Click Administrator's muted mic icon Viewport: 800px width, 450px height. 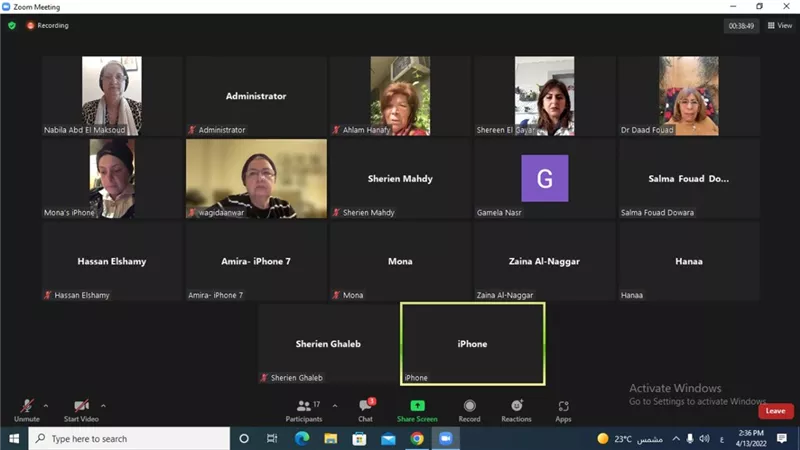click(192, 130)
